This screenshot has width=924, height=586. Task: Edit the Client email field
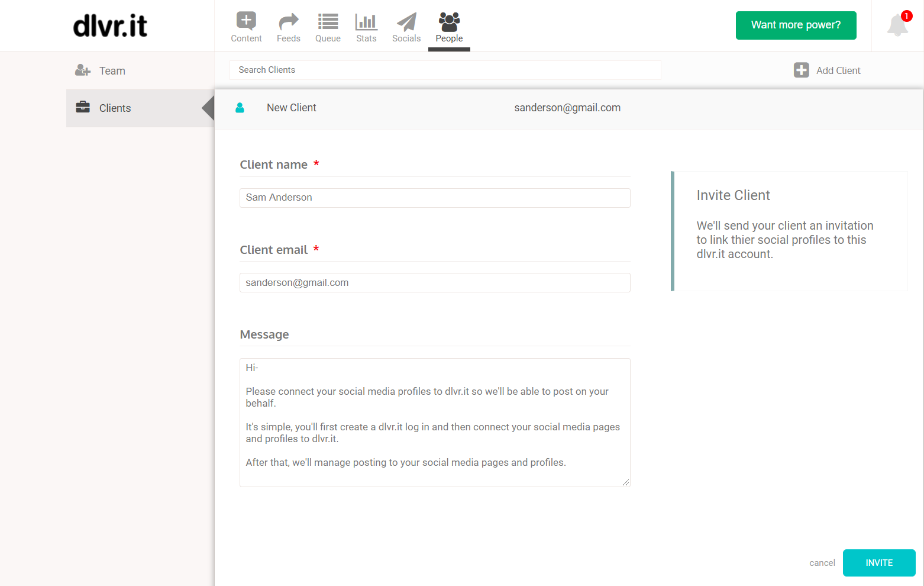(x=435, y=282)
